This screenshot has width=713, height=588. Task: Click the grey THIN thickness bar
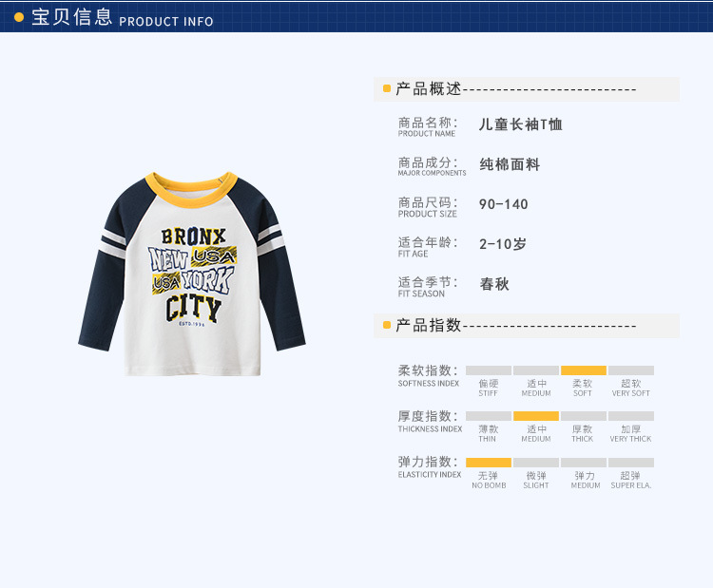point(489,416)
